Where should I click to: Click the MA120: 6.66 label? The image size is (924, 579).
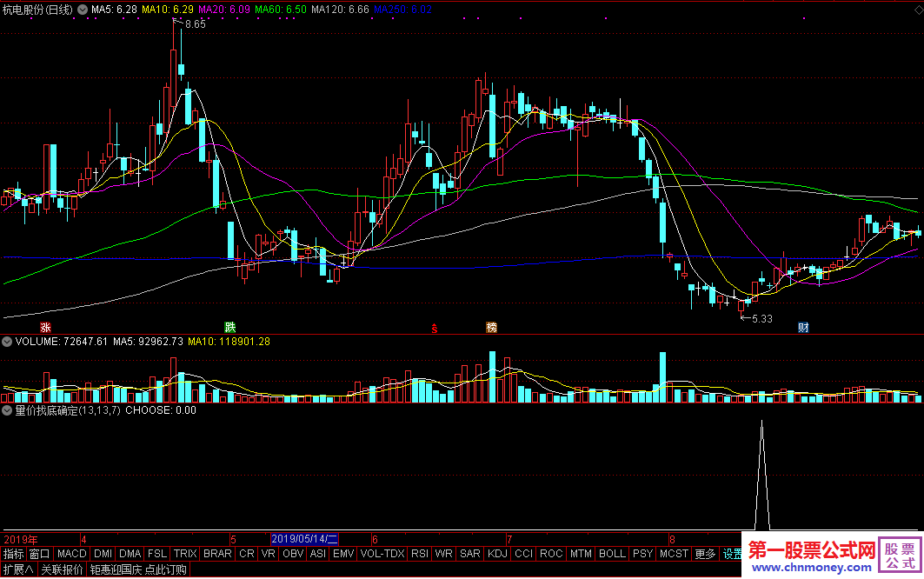coord(340,10)
